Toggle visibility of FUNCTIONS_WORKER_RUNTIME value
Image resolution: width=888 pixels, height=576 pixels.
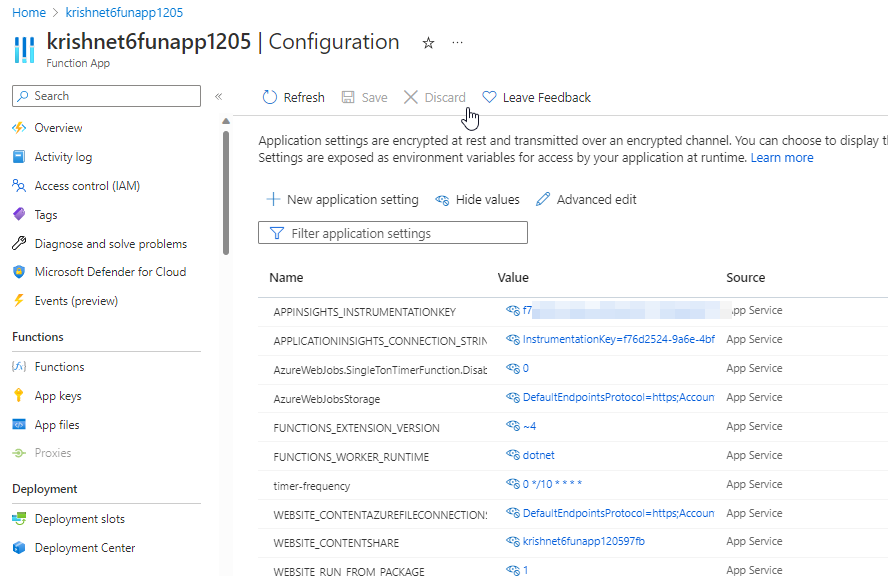point(513,455)
